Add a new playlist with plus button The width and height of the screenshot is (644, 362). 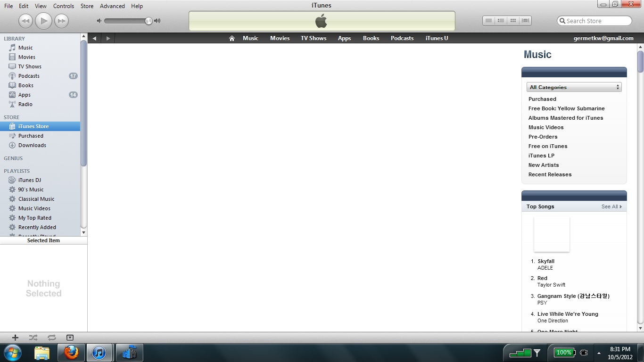15,337
